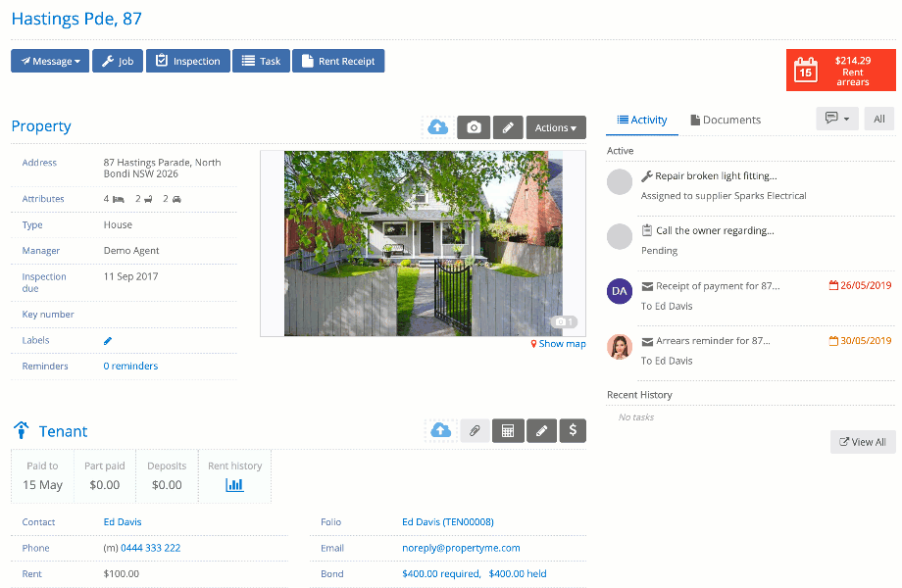Open the Actions dropdown menu
Image resolution: width=902 pixels, height=588 pixels.
click(x=556, y=127)
